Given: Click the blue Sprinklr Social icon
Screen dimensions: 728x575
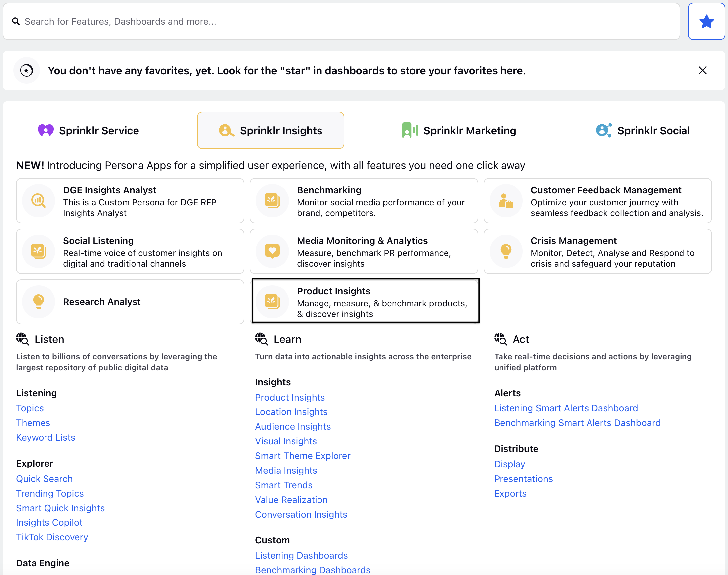Looking at the screenshot, I should (x=604, y=130).
